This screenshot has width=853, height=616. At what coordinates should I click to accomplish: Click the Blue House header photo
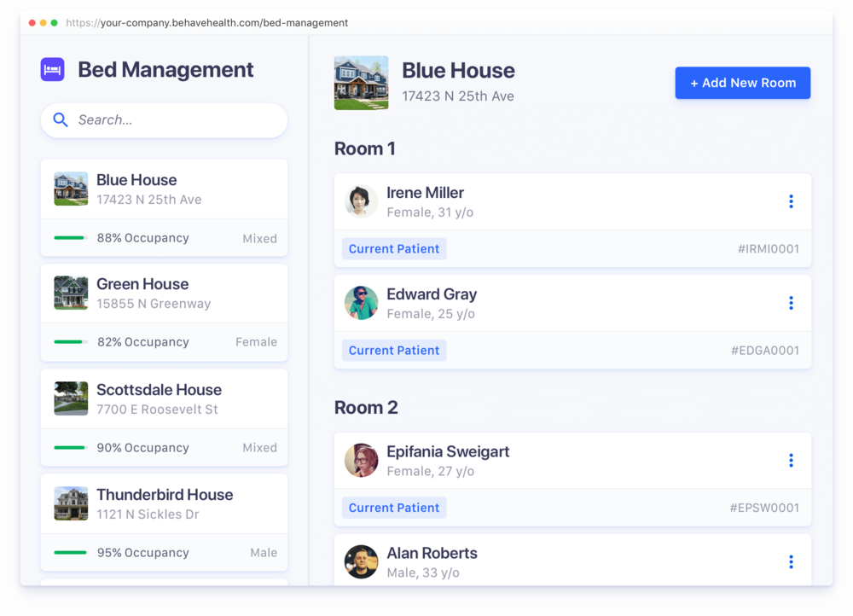coord(361,83)
